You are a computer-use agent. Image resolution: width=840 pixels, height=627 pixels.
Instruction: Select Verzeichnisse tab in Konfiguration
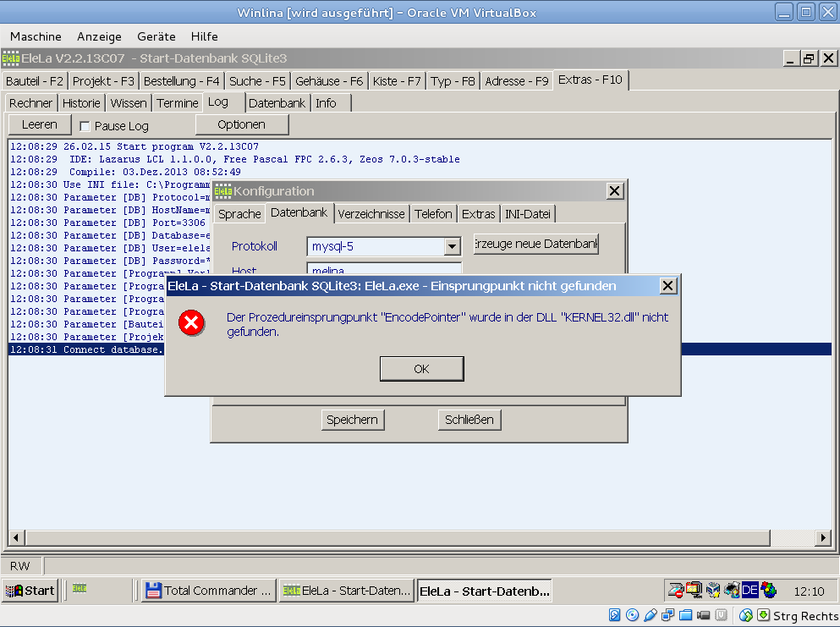pyautogui.click(x=371, y=214)
